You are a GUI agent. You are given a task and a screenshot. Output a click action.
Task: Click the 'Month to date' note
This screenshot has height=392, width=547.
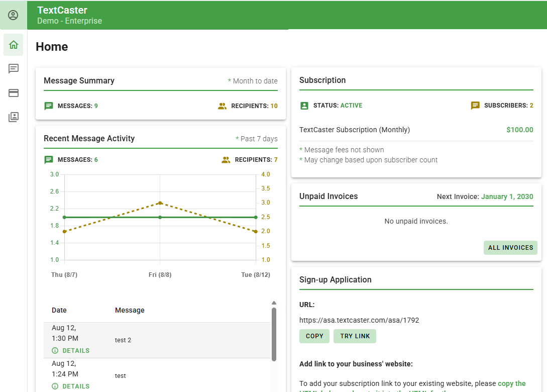(255, 81)
